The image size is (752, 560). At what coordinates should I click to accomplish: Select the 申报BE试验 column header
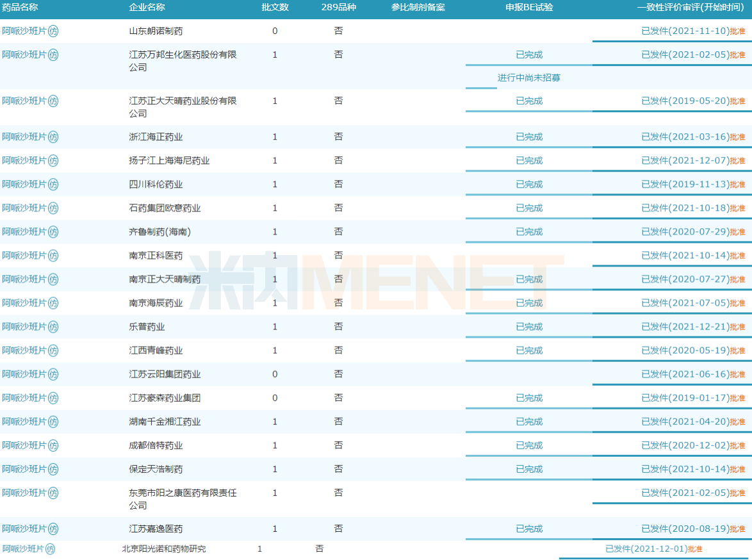coord(529,7)
